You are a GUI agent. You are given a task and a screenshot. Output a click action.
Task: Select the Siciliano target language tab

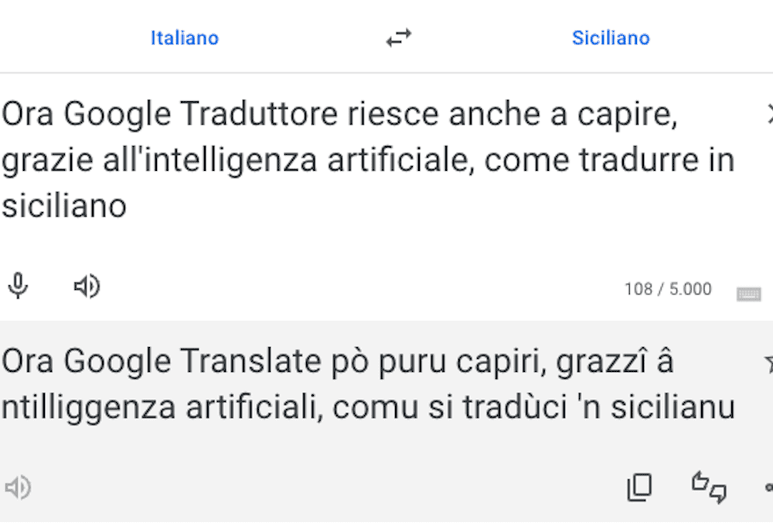(611, 38)
